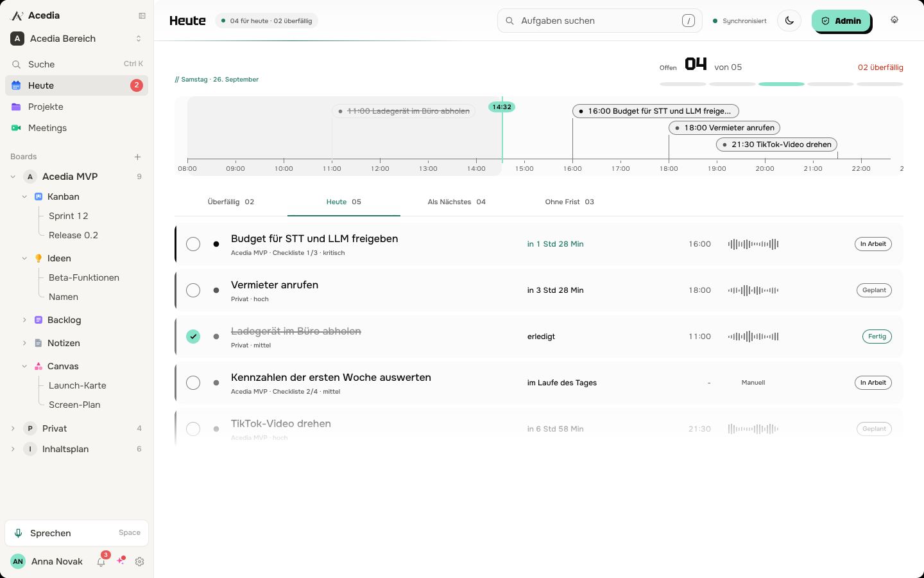This screenshot has width=924, height=578.
Task: Open settings gear beside Anna Novak
Action: pyautogui.click(x=139, y=561)
